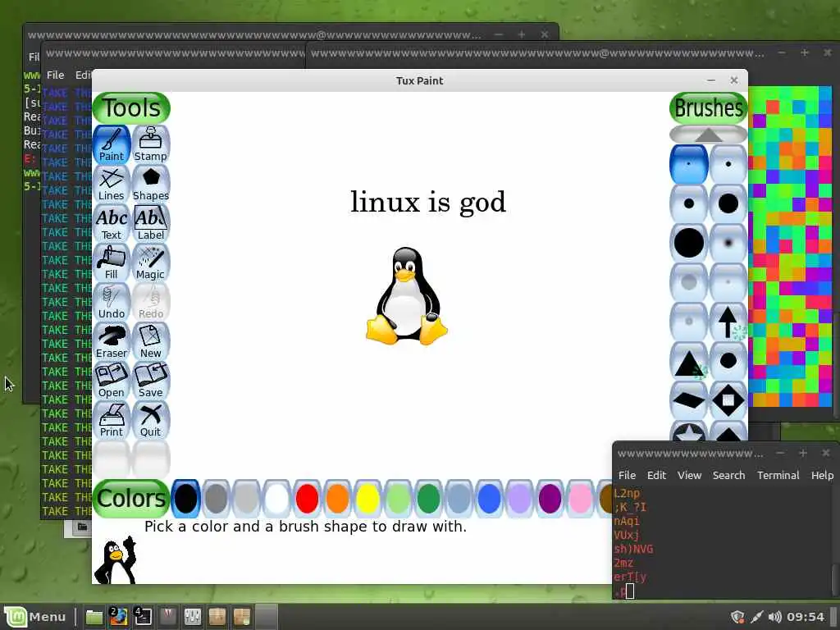The width and height of the screenshot is (840, 630).
Task: Choose the flat parallelogram brush
Action: (x=689, y=400)
